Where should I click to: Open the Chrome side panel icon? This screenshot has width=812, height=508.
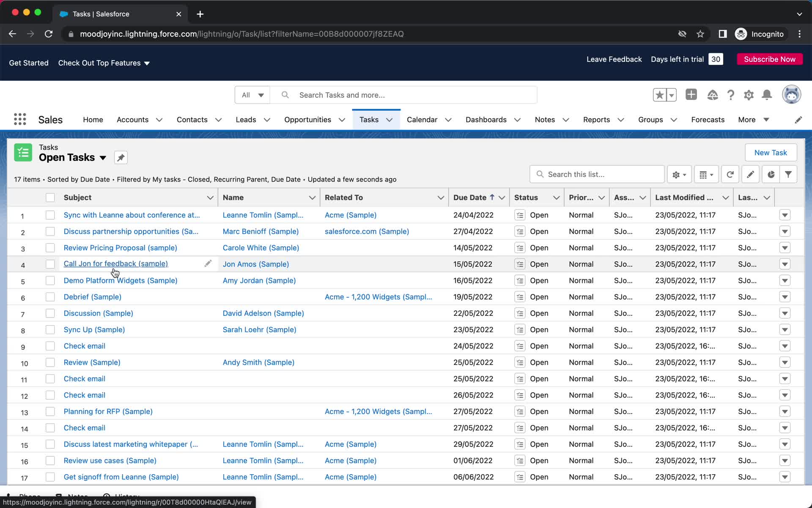(722, 34)
